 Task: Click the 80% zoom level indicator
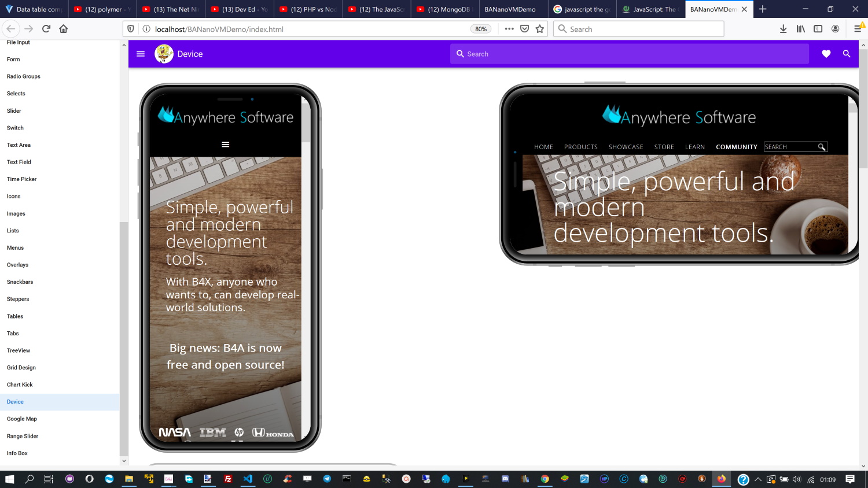(481, 29)
